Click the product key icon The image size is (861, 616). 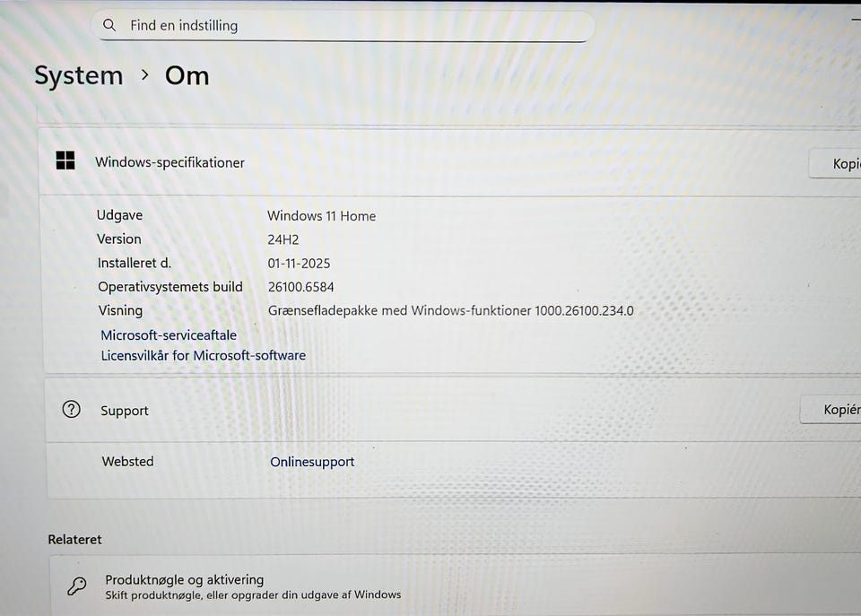point(77,586)
